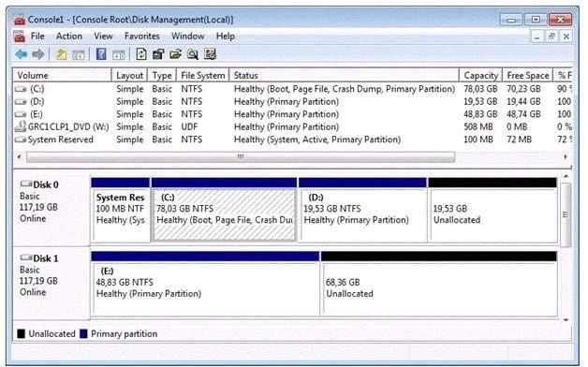
Task: Click the volume list scroll-left arrow
Action: tap(20, 156)
